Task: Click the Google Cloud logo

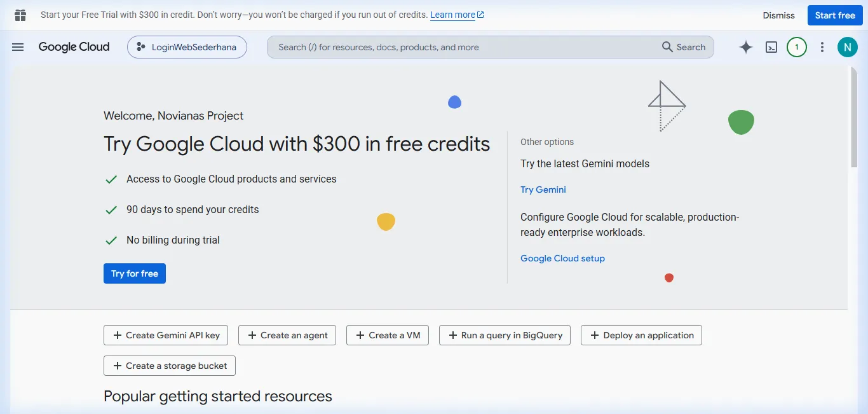Action: (74, 47)
